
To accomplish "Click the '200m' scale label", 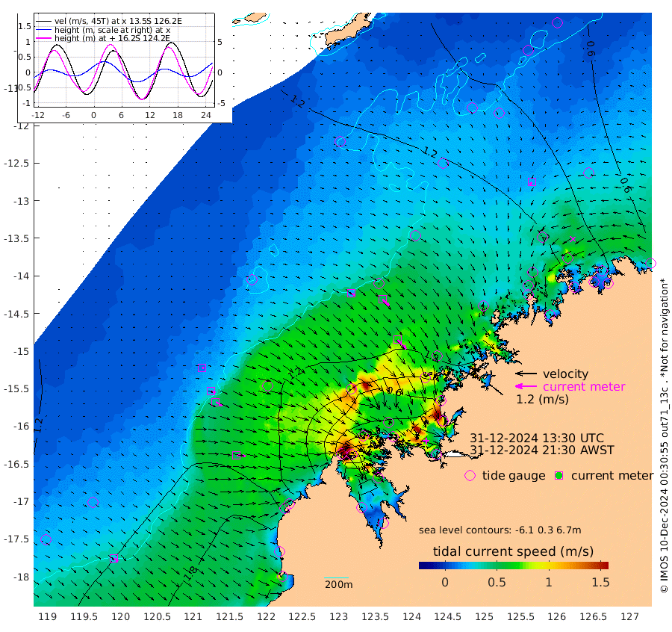I will pyautogui.click(x=338, y=584).
